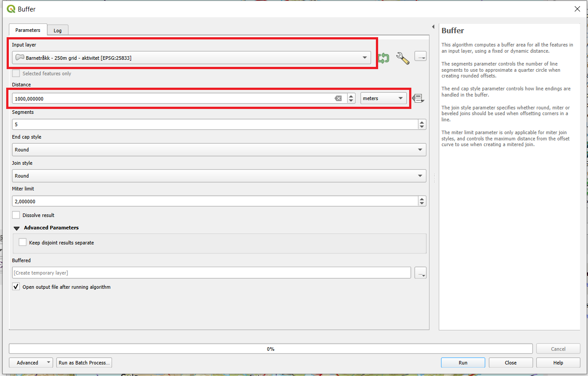Collapse the Advanced Parameters section
The height and width of the screenshot is (376, 588).
tap(17, 228)
